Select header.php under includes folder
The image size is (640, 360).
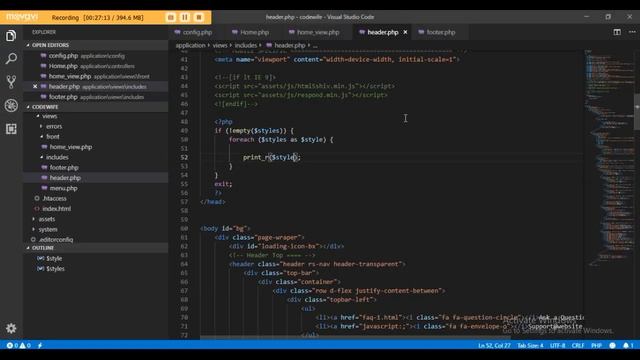[x=95, y=178]
